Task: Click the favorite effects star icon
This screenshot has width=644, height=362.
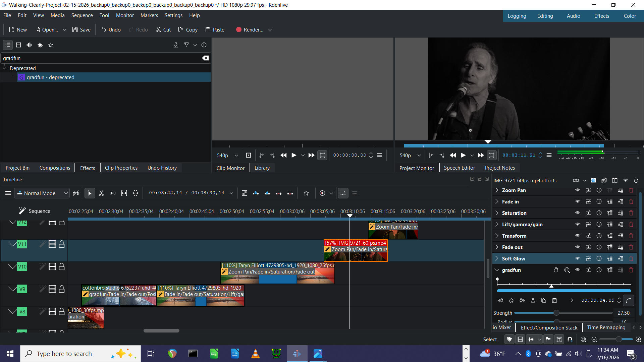Action: (x=51, y=45)
